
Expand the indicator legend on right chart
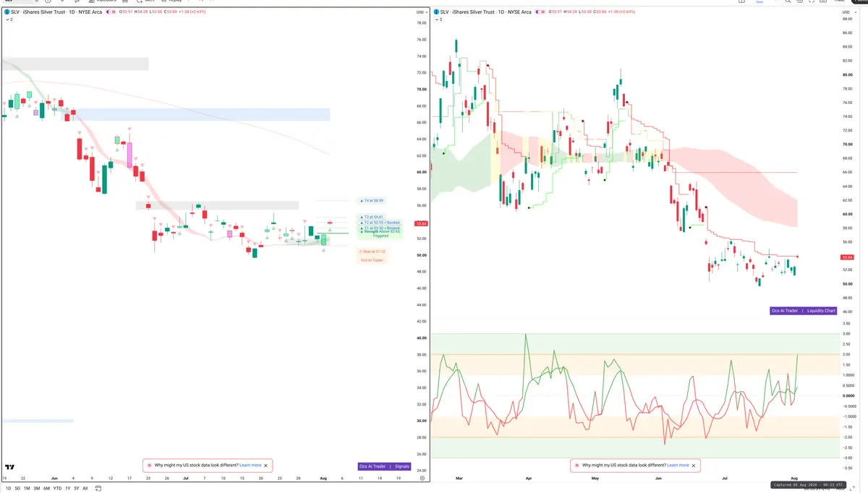(x=438, y=20)
